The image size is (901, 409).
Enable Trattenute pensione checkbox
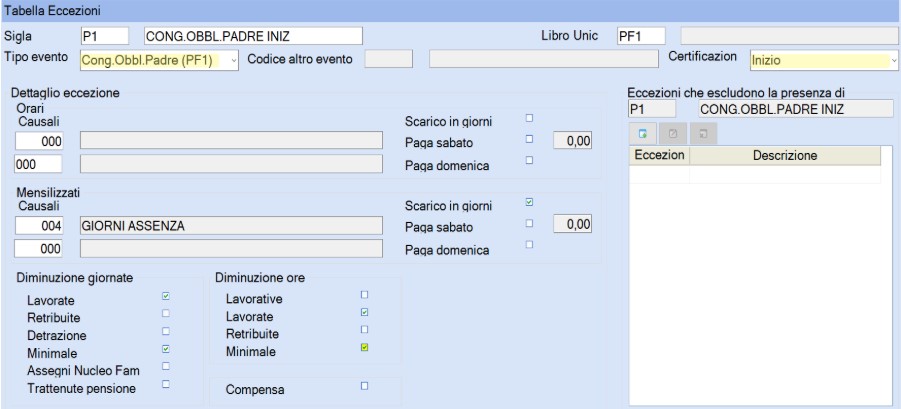(165, 384)
